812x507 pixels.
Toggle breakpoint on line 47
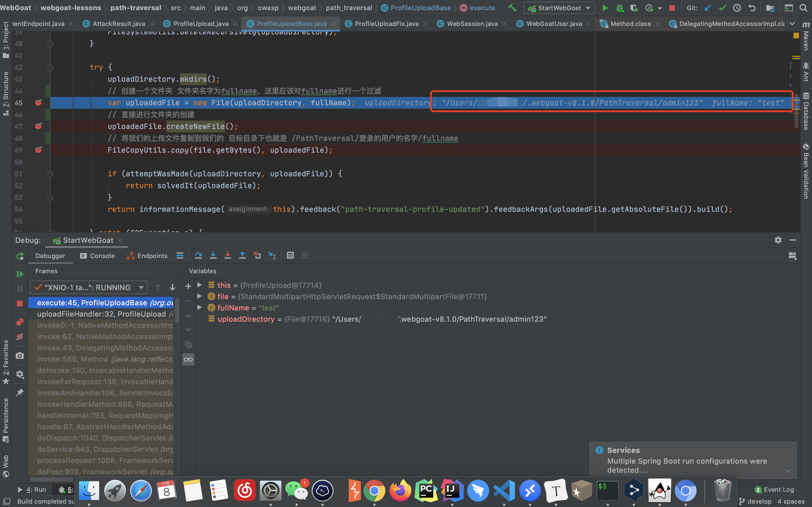(39, 126)
